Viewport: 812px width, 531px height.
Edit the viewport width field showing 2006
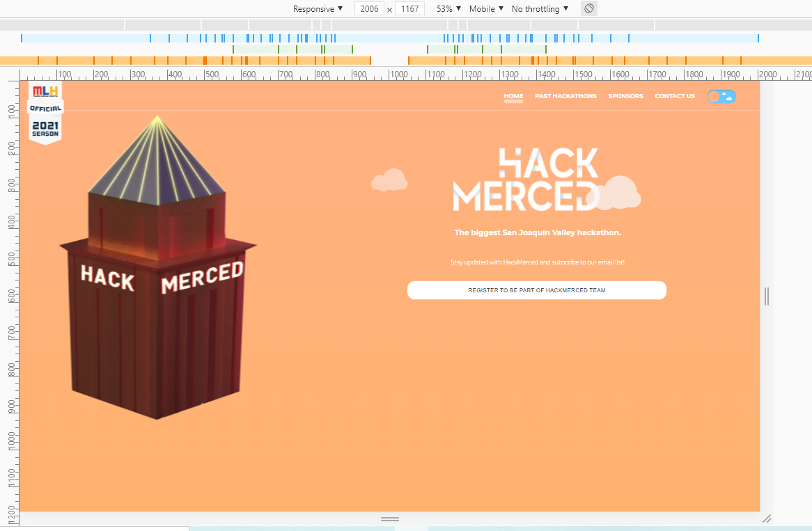369,9
